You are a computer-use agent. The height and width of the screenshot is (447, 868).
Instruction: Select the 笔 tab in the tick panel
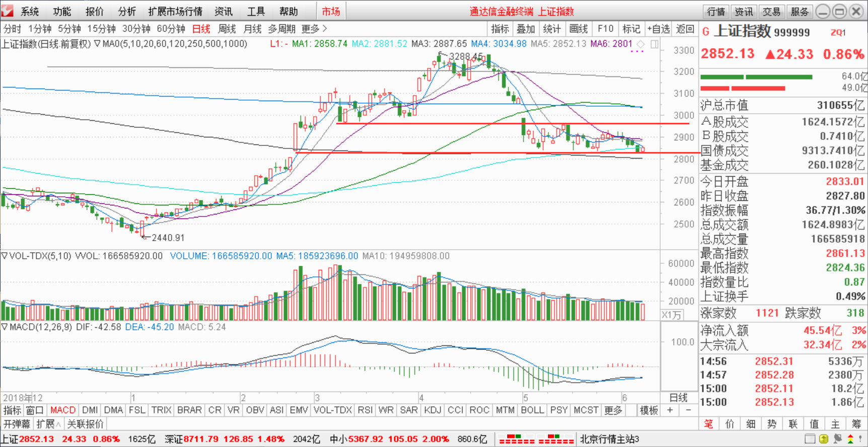coord(708,424)
